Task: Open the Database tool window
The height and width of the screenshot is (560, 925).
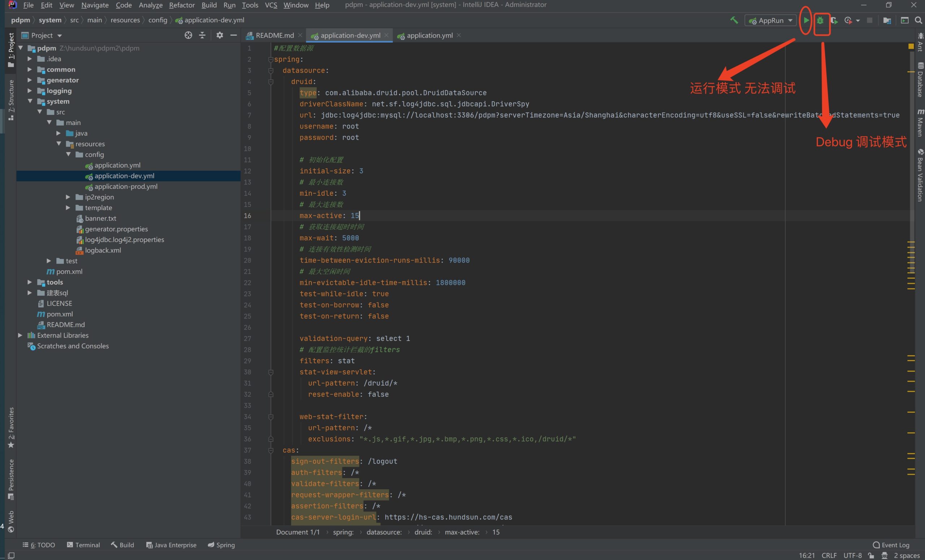Action: click(920, 80)
